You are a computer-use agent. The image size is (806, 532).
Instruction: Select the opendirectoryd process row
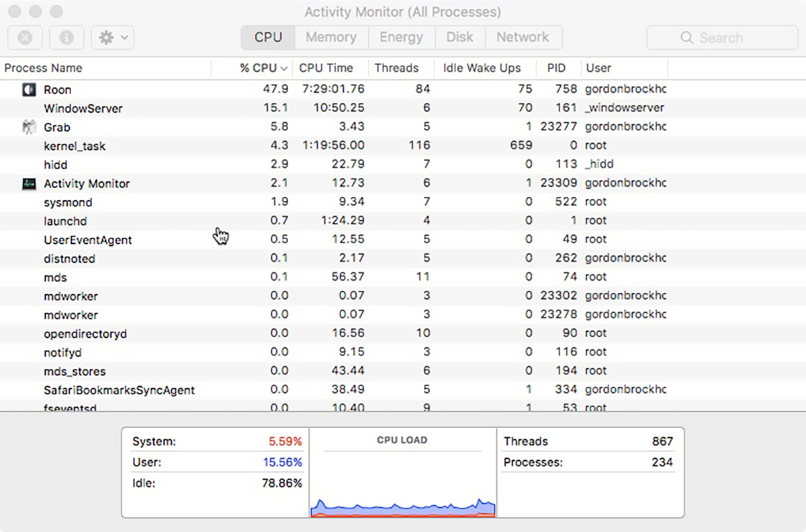(403, 334)
